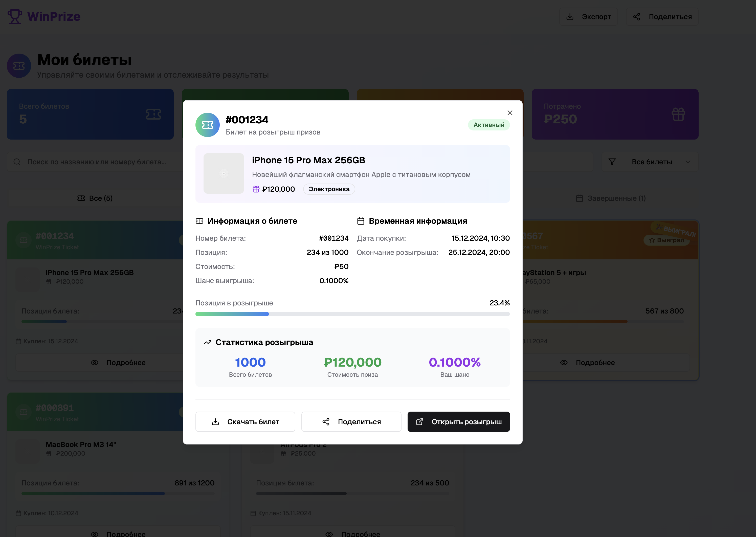Click the 23.4% position percentage value
The image size is (756, 537).
click(x=499, y=303)
